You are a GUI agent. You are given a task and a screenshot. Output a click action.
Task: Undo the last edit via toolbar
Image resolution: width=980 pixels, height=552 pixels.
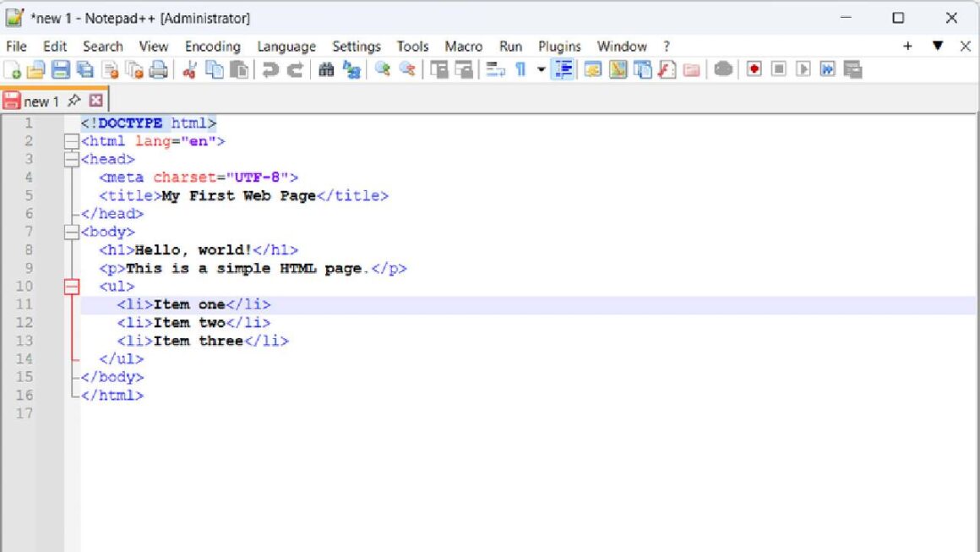click(270, 69)
